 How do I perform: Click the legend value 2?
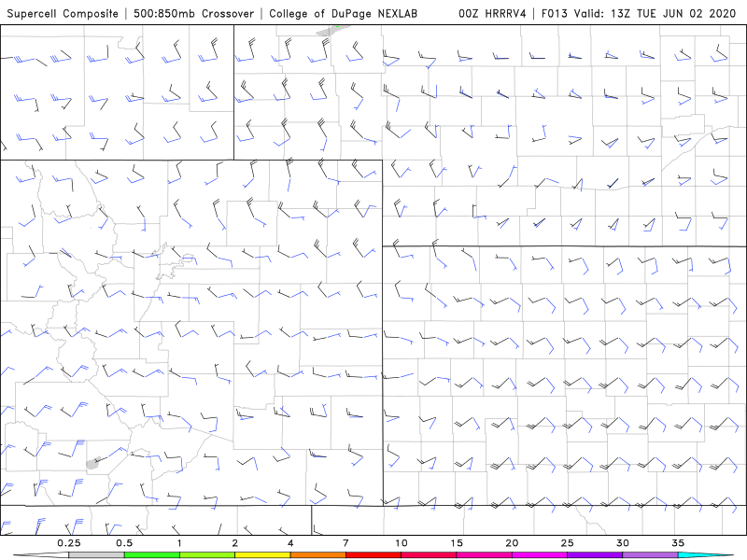235,543
